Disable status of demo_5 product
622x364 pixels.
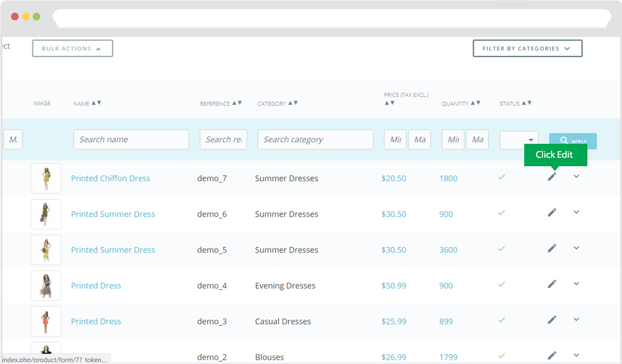click(x=501, y=248)
